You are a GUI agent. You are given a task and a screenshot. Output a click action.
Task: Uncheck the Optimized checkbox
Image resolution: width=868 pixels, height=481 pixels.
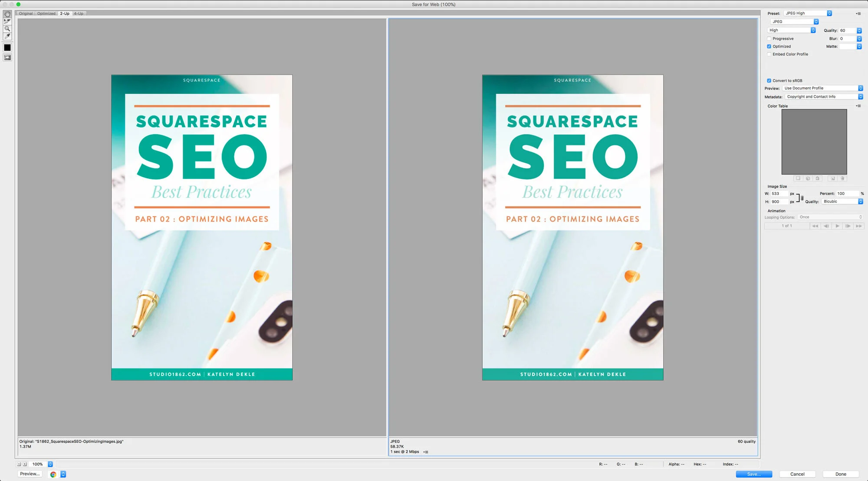coord(769,46)
